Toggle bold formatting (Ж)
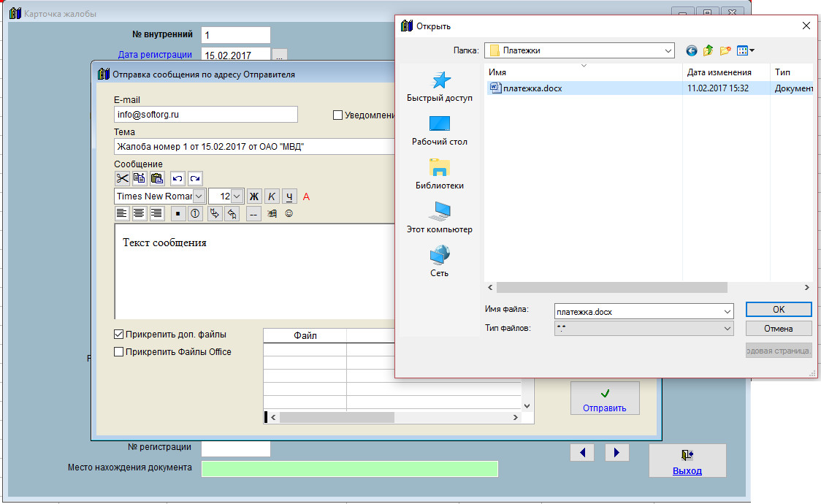The image size is (821, 504). point(254,196)
